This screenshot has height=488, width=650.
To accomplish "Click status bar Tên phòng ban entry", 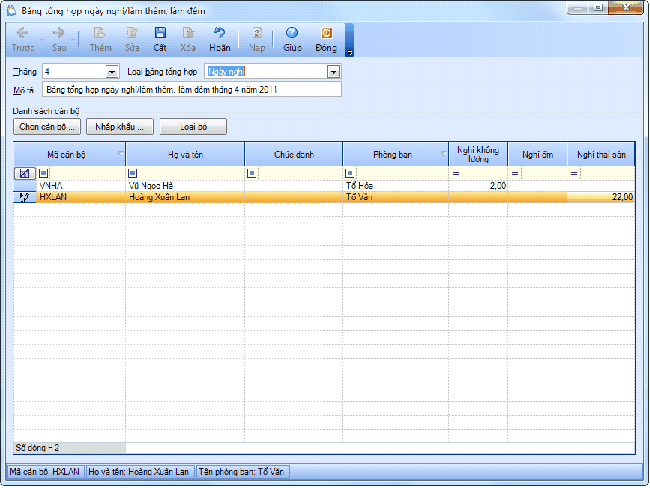I will tap(241, 472).
